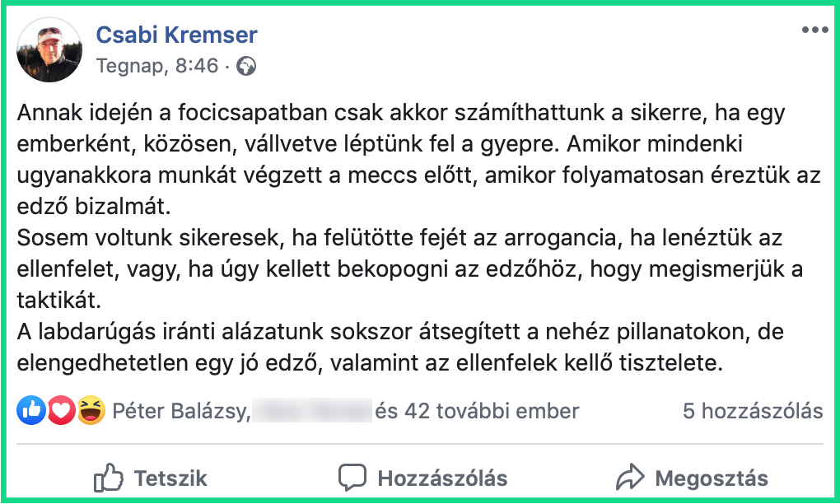Click the 'Tegnap, 8:46' timestamp
Image resolution: width=840 pixels, height=504 pixels.
(x=157, y=66)
